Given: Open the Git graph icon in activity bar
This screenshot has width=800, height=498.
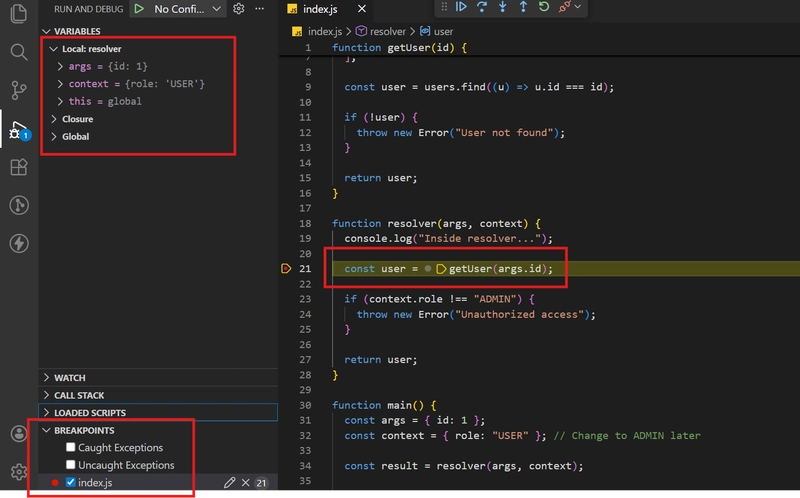Looking at the screenshot, I should [19, 205].
